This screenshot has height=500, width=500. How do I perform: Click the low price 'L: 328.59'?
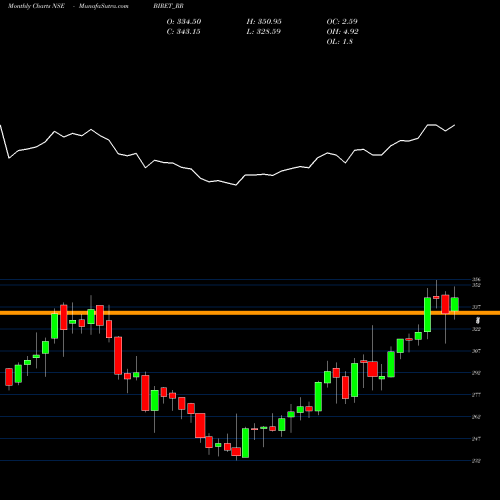(263, 32)
